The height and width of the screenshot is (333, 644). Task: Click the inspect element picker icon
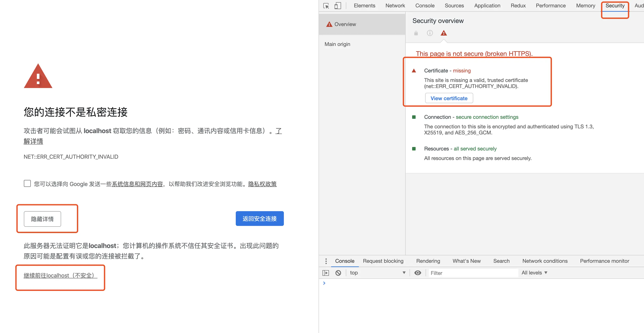point(326,6)
